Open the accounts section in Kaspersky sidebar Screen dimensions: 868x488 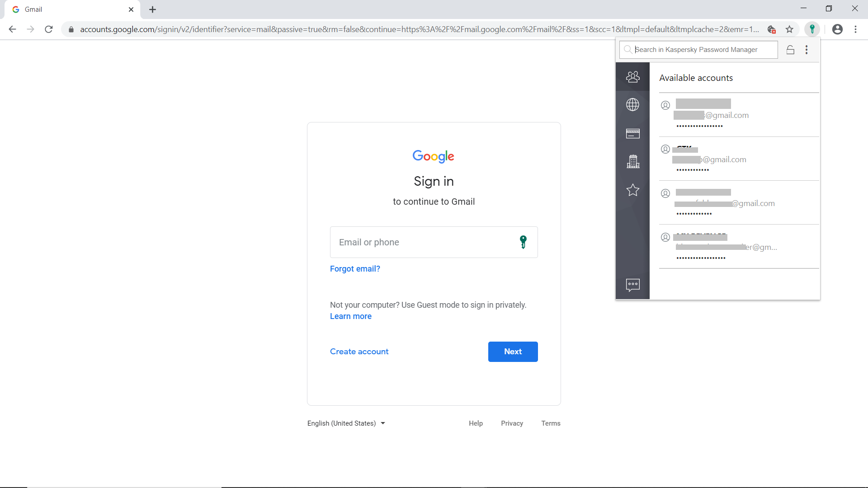(x=632, y=77)
